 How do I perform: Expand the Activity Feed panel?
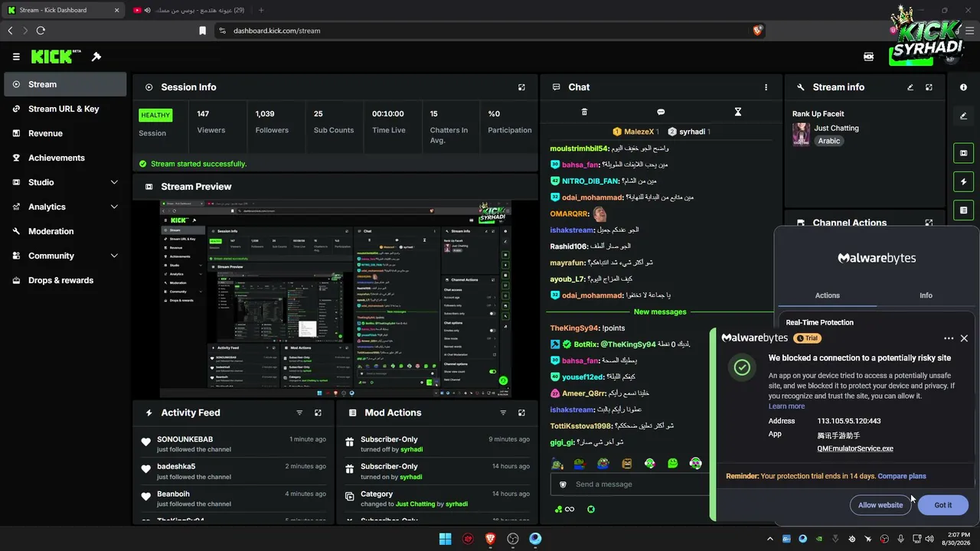click(x=318, y=412)
